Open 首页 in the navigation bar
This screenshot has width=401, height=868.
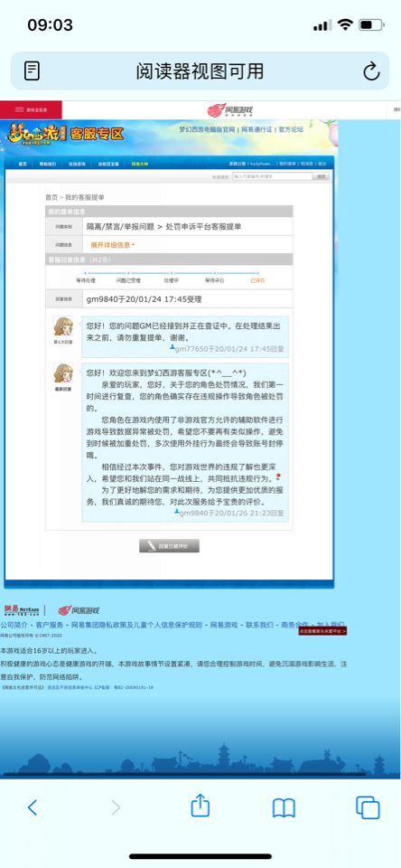[x=22, y=164]
